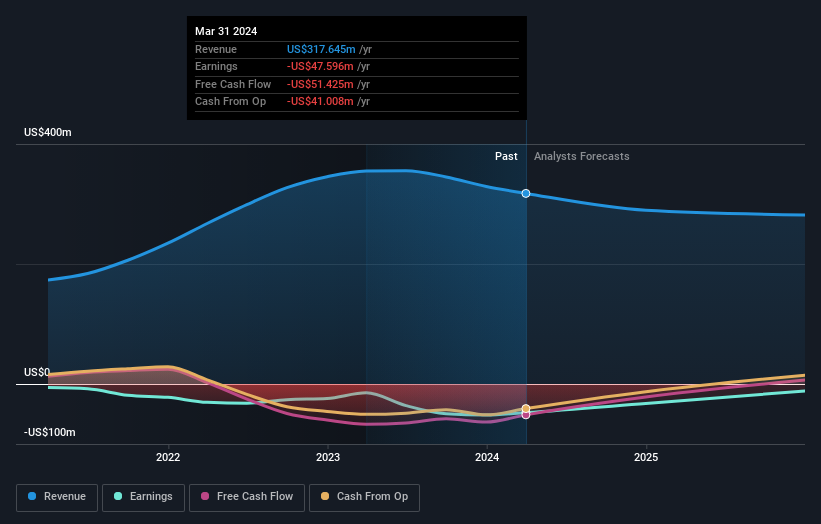Click the Cash From Op orange data point marker
Image resolution: width=821 pixels, height=524 pixels.
coord(526,409)
